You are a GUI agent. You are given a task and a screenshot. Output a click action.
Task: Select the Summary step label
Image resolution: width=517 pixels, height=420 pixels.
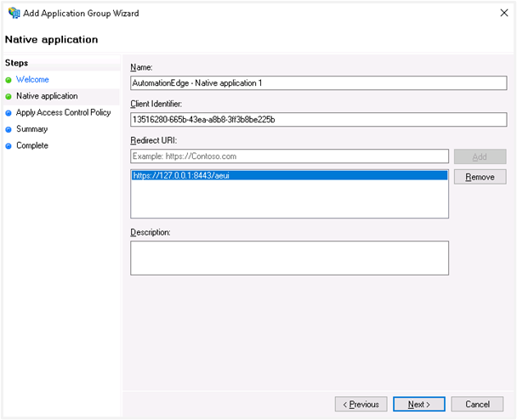[x=31, y=129]
